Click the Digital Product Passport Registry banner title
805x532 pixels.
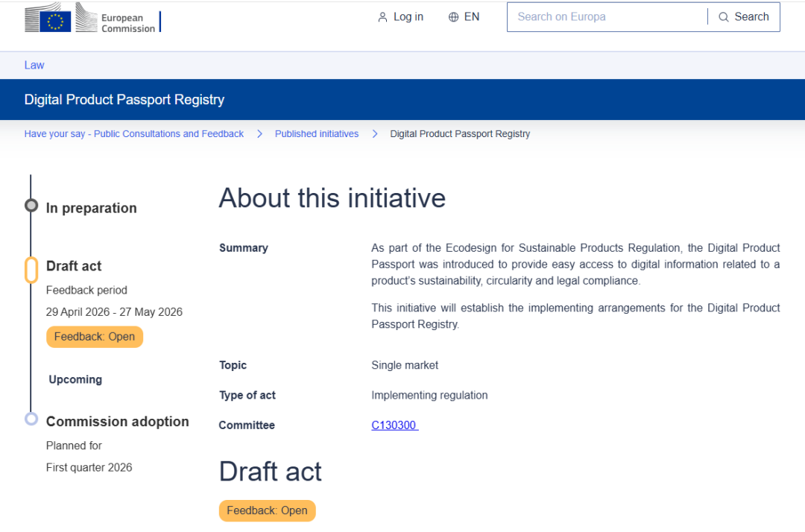124,100
